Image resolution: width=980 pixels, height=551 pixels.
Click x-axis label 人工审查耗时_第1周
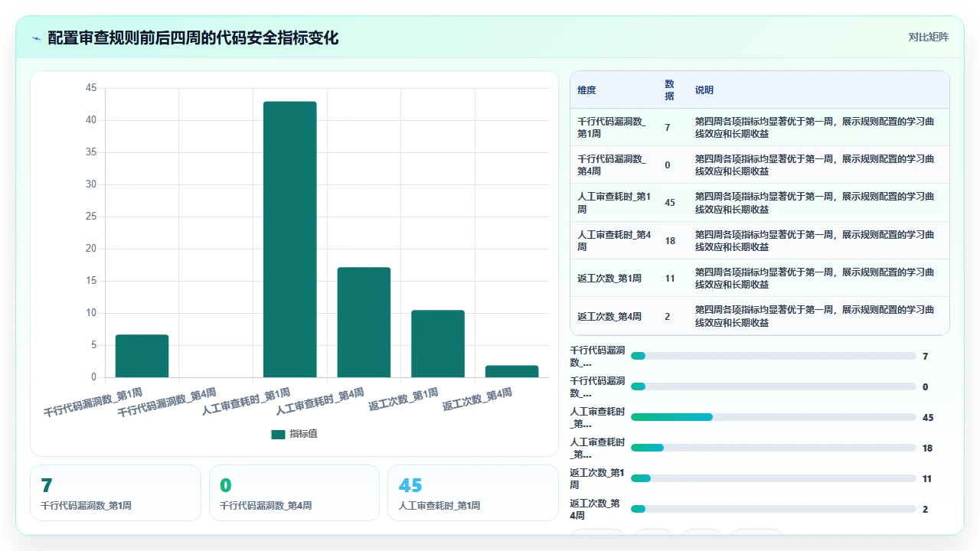tap(246, 401)
